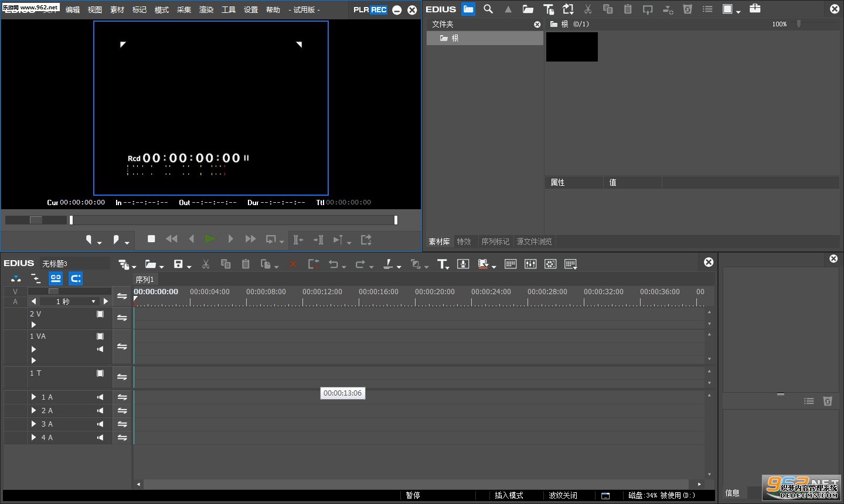Select the 根 folder in the folder tree

pyautogui.click(x=485, y=38)
